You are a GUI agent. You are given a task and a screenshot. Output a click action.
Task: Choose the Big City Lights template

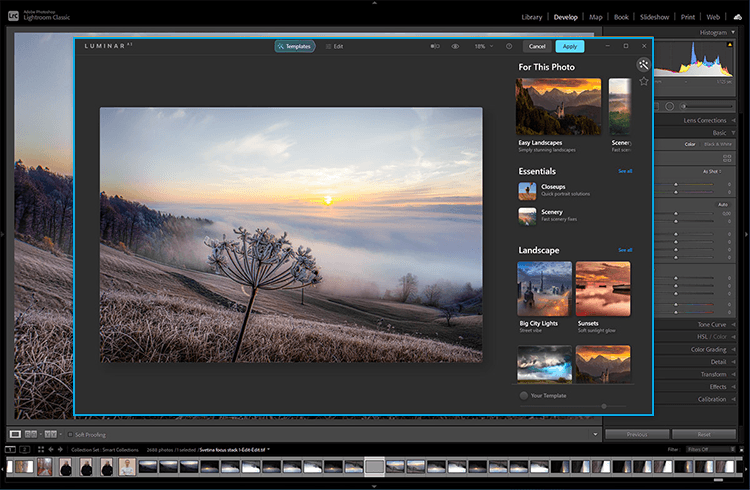[x=544, y=289]
